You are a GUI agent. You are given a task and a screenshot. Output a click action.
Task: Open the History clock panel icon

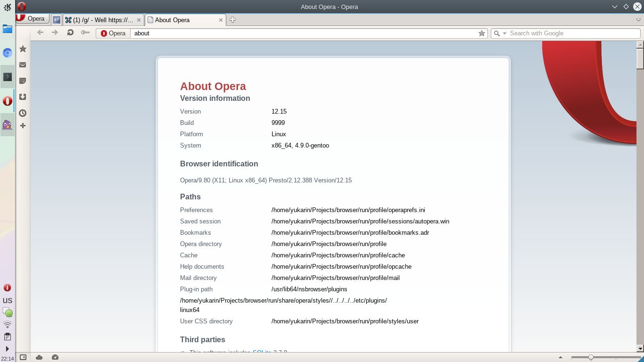click(23, 113)
